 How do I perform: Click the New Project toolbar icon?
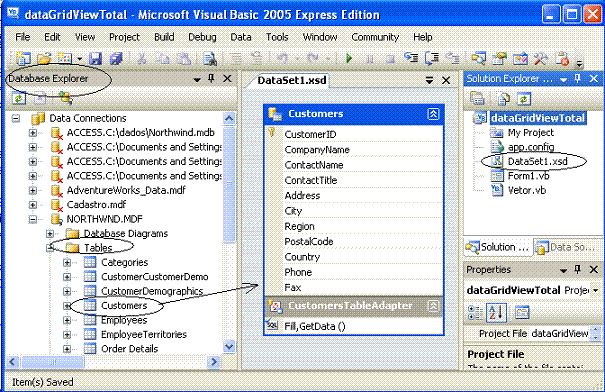[x=23, y=58]
